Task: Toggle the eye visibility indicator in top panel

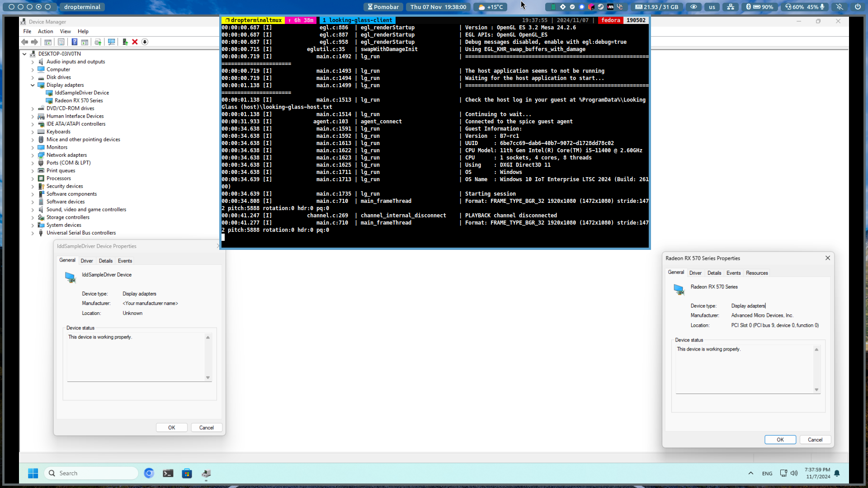Action: coord(693,7)
